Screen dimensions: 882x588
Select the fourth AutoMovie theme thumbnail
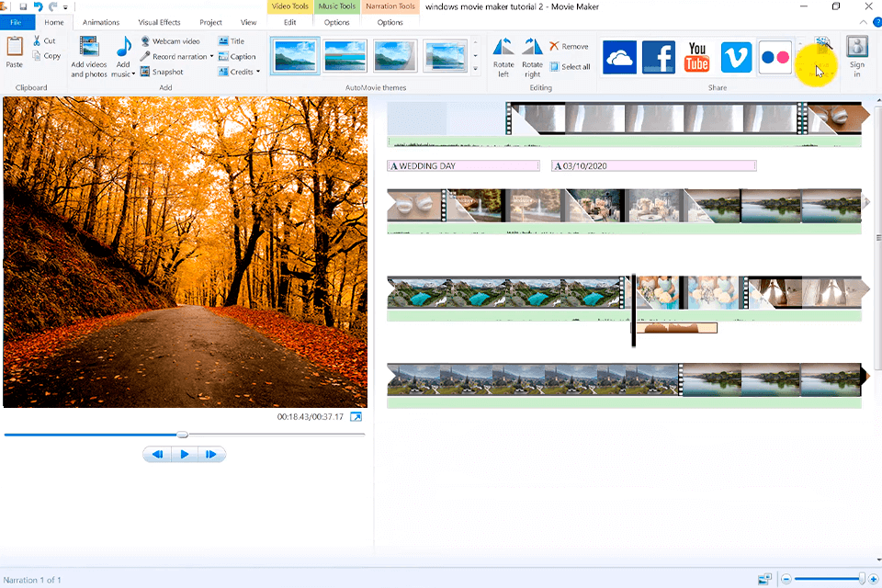(445, 56)
